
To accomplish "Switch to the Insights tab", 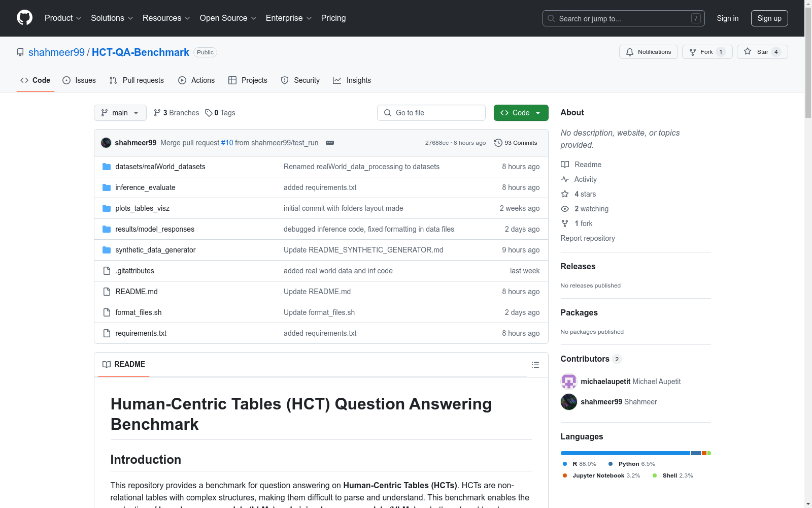I will (352, 80).
